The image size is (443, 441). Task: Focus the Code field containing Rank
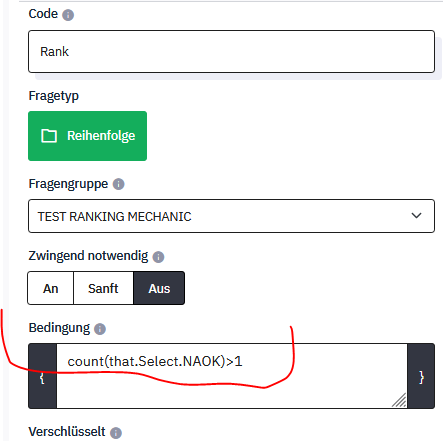coord(231,52)
